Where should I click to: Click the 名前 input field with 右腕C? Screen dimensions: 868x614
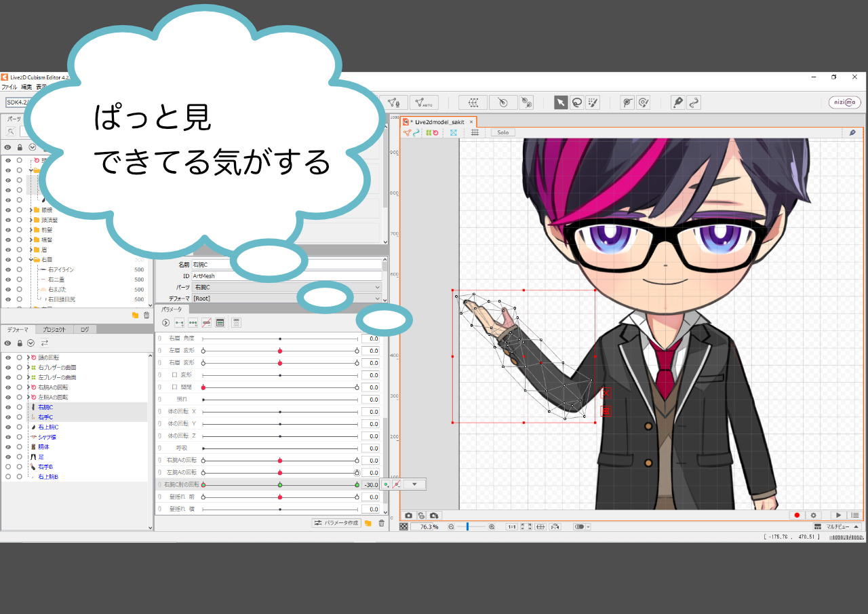coord(287,265)
